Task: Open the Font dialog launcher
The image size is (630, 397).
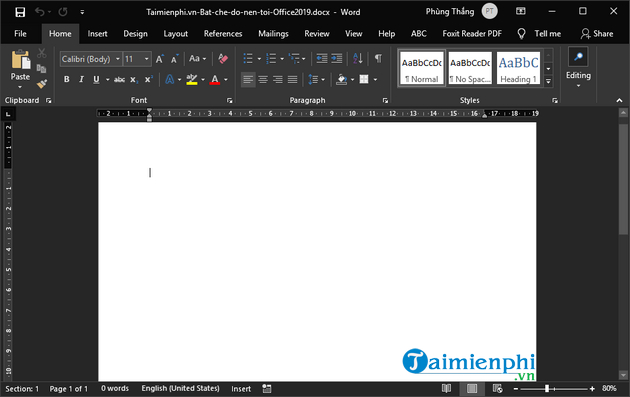Action: coord(229,100)
